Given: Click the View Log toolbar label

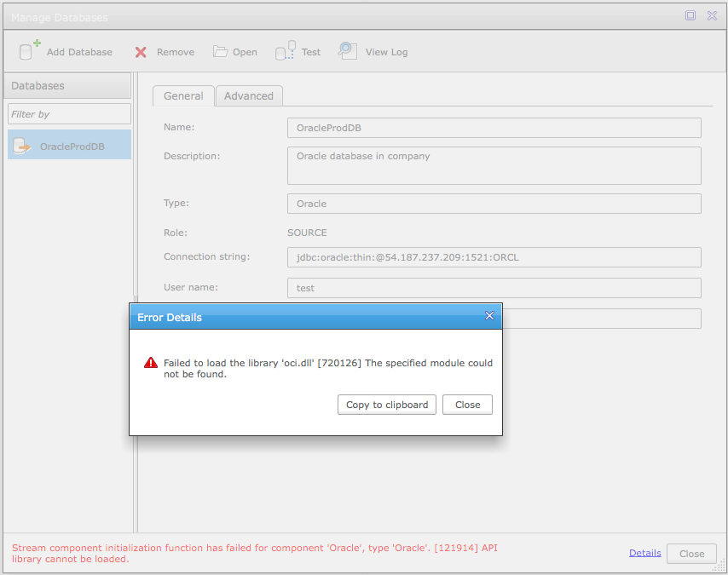Looking at the screenshot, I should coord(386,52).
